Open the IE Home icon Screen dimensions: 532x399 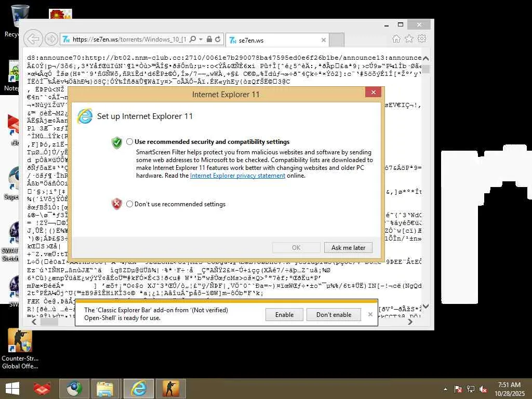click(x=396, y=38)
